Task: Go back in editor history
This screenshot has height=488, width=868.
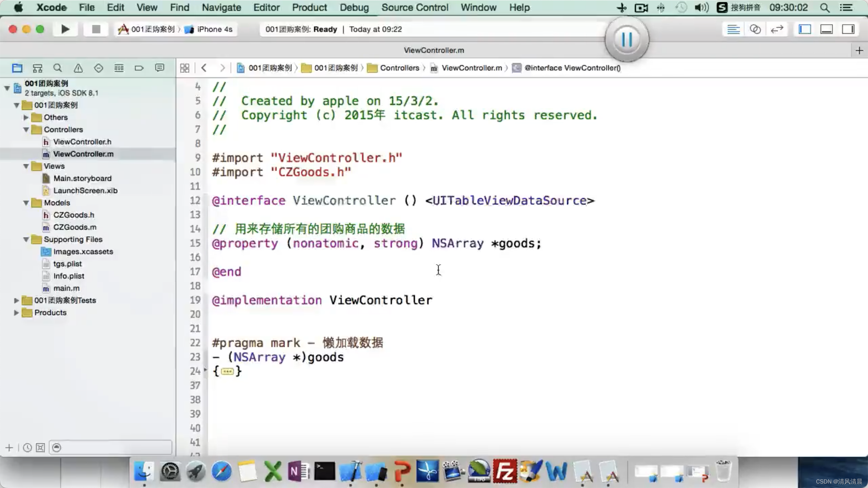Action: [204, 68]
